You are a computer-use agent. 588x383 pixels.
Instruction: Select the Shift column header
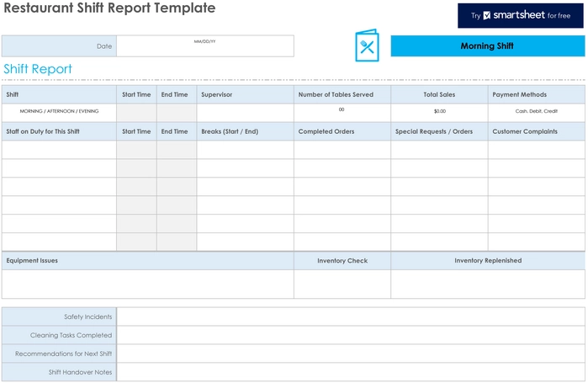tap(59, 94)
